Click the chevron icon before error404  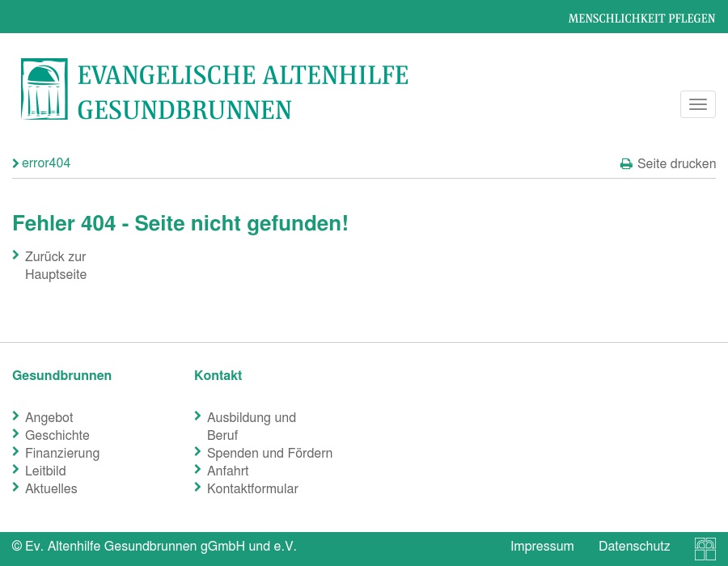(x=16, y=163)
